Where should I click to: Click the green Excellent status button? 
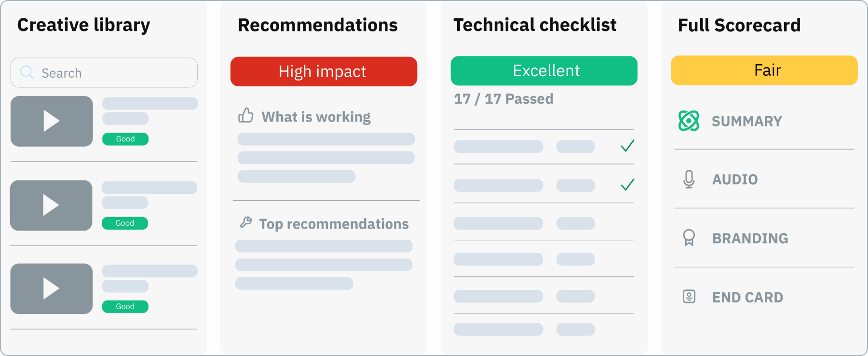pos(544,71)
